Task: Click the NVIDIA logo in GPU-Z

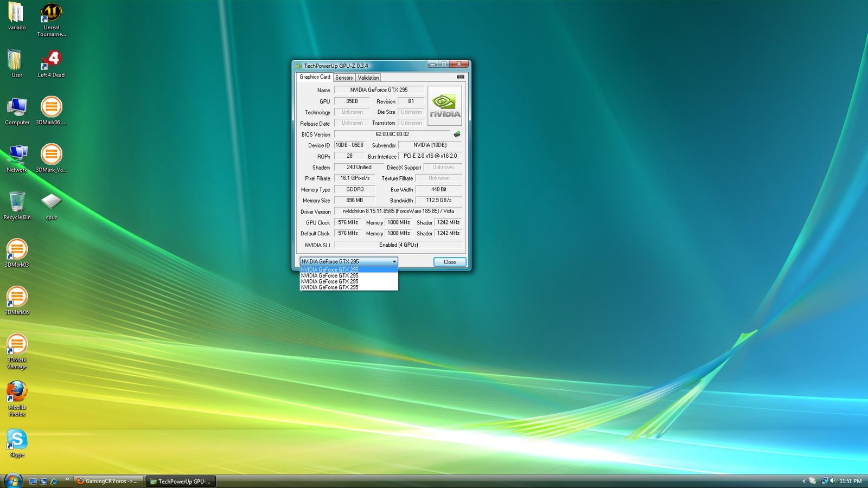Action: [x=445, y=106]
